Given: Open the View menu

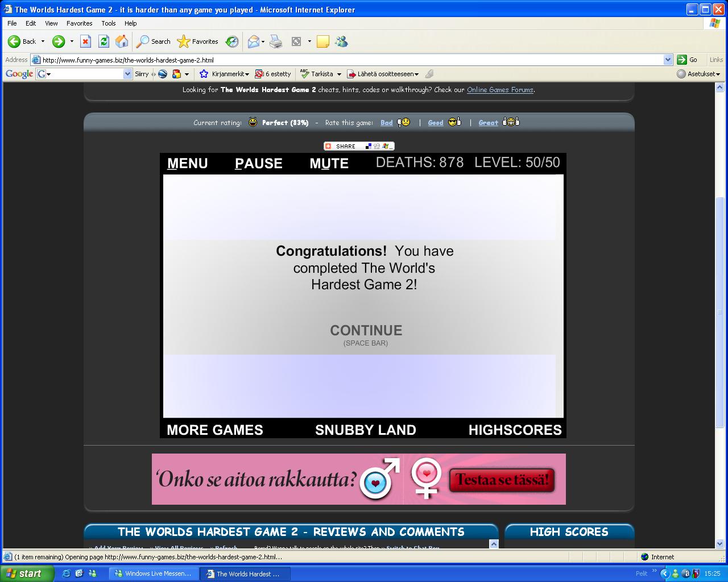Looking at the screenshot, I should click(51, 23).
